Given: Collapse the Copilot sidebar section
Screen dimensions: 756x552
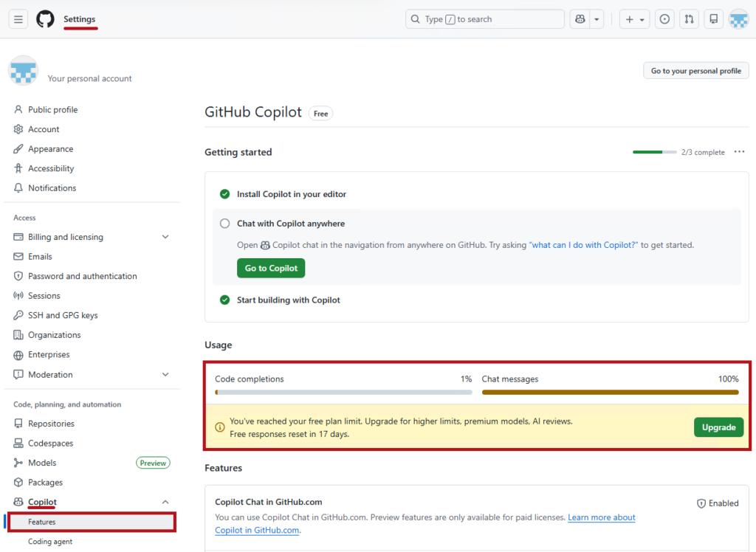Looking at the screenshot, I should [165, 502].
